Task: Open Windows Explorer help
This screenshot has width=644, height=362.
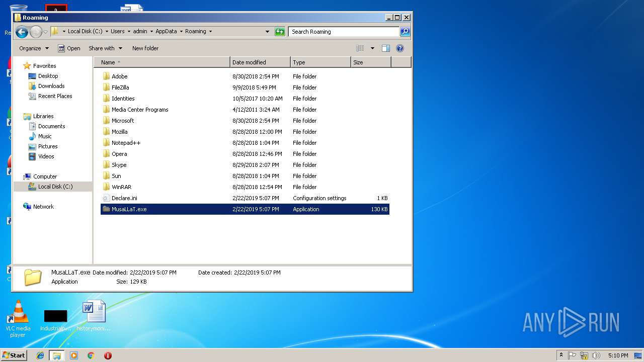Action: pos(400,48)
